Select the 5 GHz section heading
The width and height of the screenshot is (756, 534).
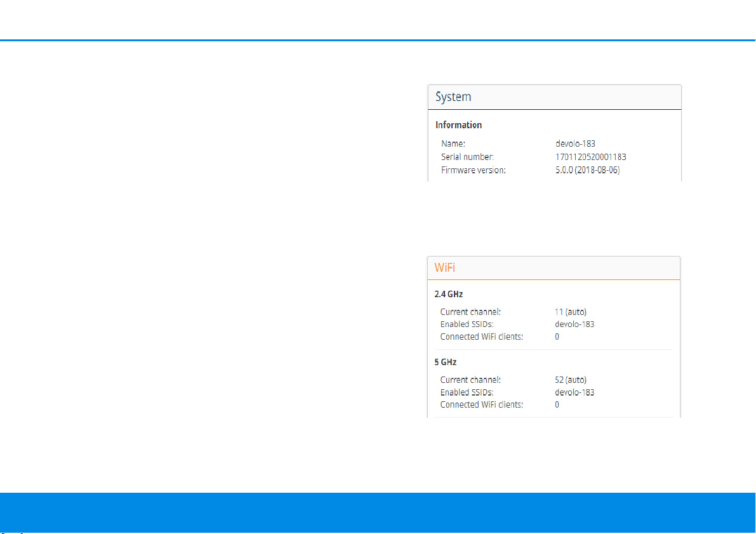click(x=446, y=363)
